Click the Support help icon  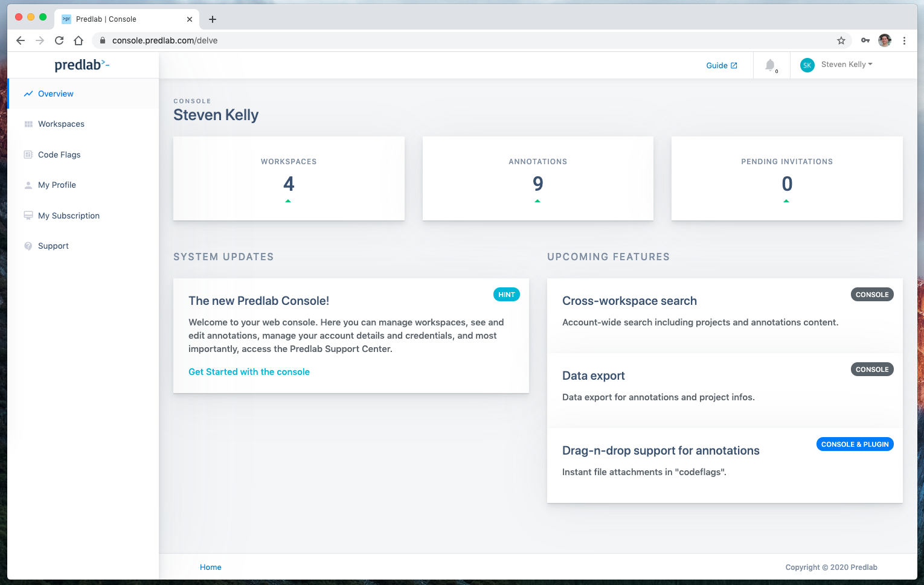(x=28, y=246)
